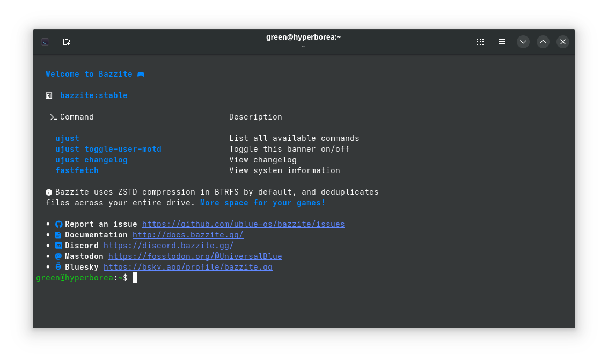Image resolution: width=608 pixels, height=364 pixels.
Task: Click the terminal cursor block at the prompt
Action: 135,278
